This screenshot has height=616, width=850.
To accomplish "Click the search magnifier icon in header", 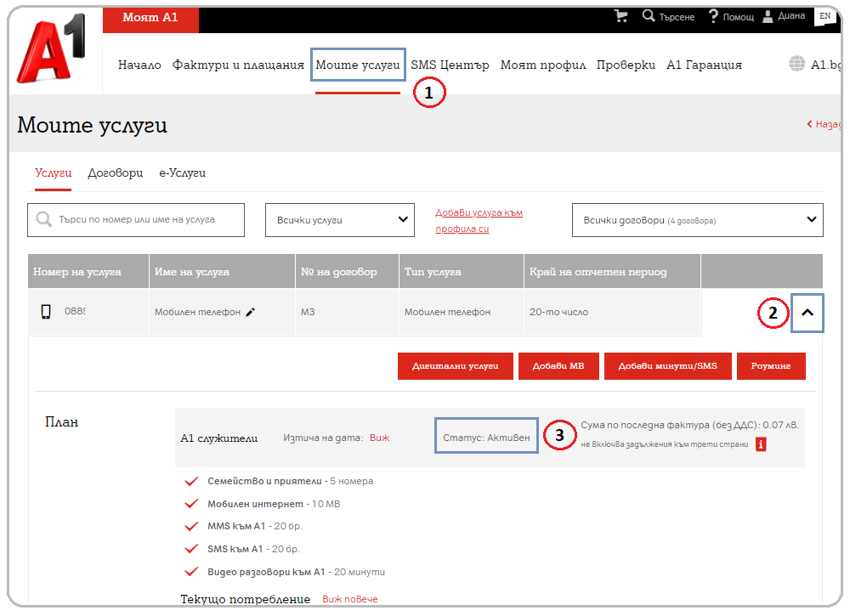I will point(649,15).
